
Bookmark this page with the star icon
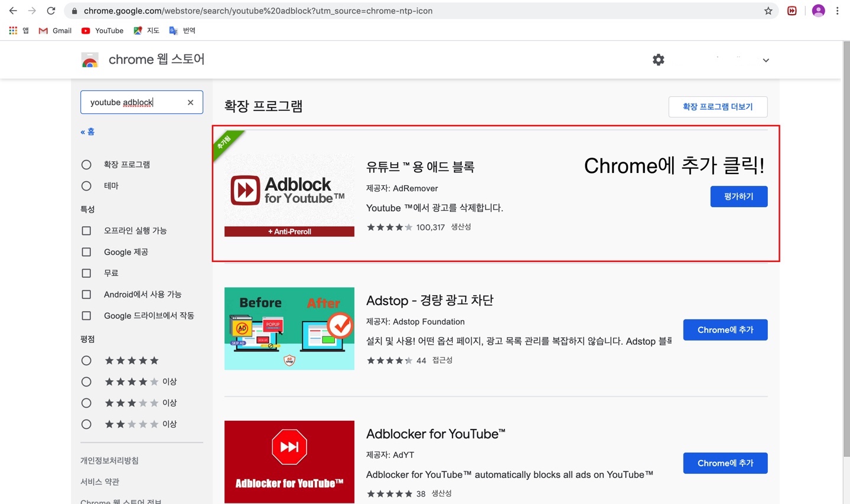pyautogui.click(x=768, y=11)
